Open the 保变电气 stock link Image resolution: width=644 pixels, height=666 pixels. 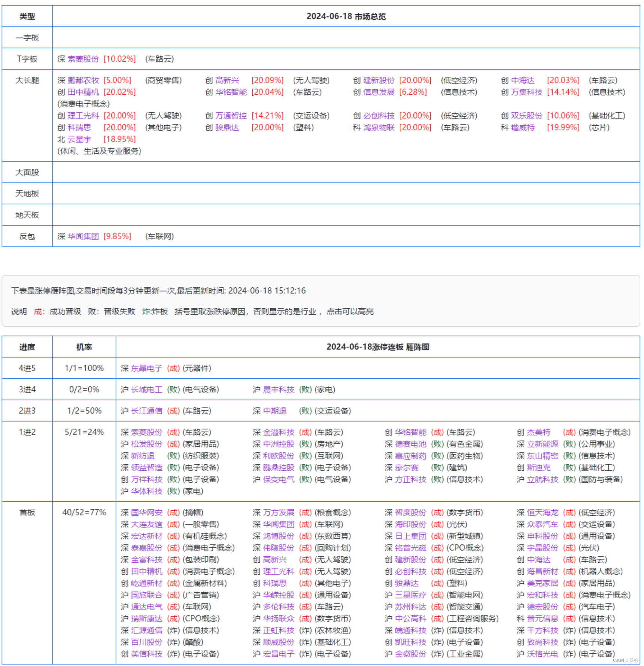pyautogui.click(x=279, y=479)
